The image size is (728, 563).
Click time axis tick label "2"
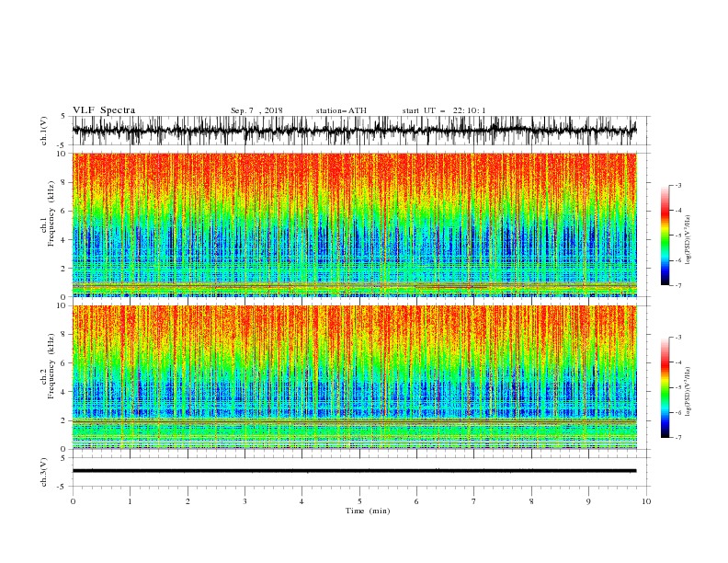pos(188,501)
